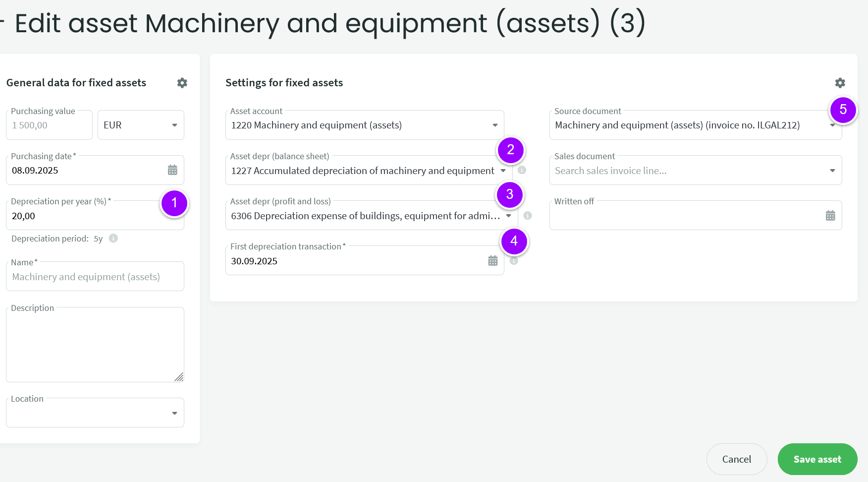The width and height of the screenshot is (868, 482).
Task: Click info icon beside Asset depr (balance sheet)
Action: click(x=522, y=170)
